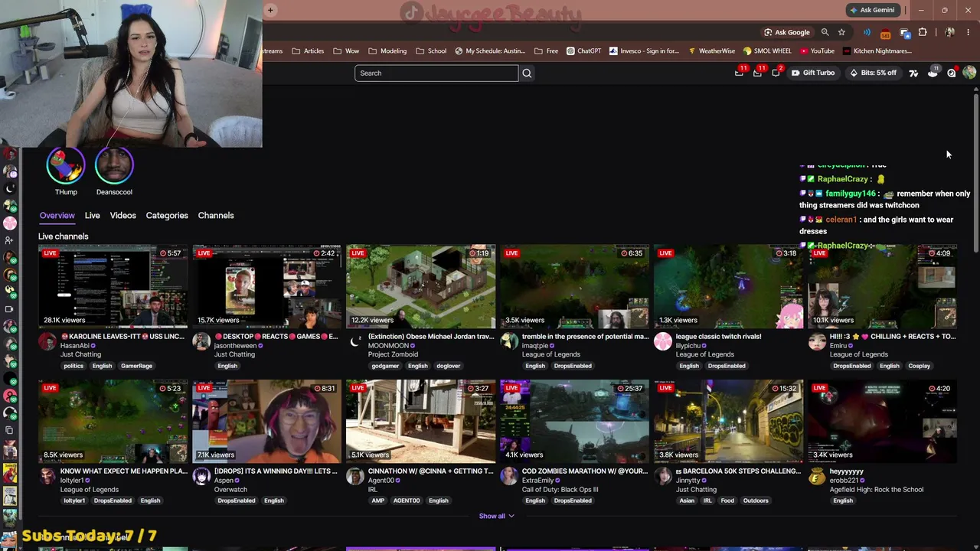Open Twitch notifications inbox with second 11 badge
Image resolution: width=980 pixels, height=551 pixels.
pos(758,73)
